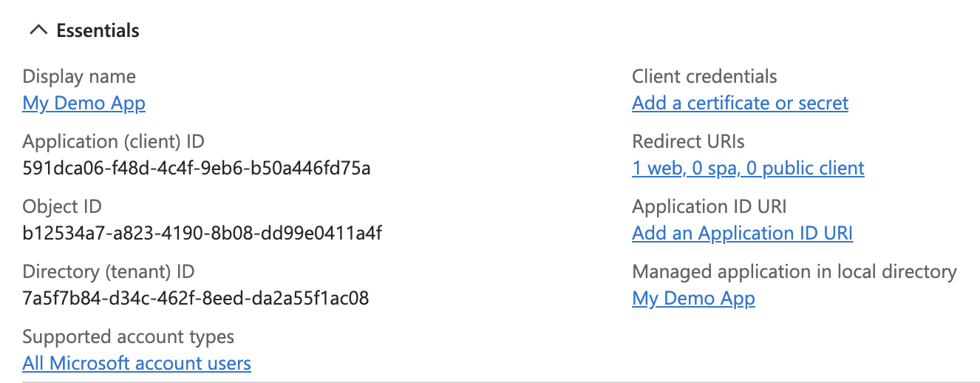The image size is (980, 383).
Task: Click the Object ID label
Action: pos(62,207)
